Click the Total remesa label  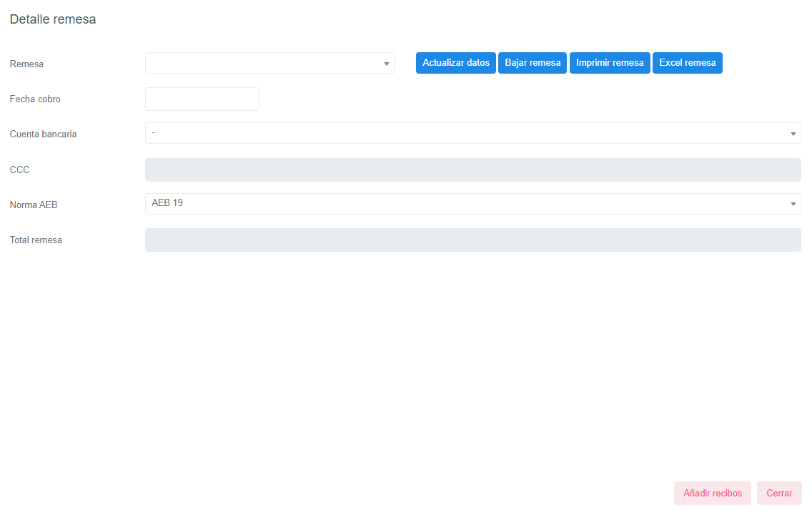tap(36, 240)
